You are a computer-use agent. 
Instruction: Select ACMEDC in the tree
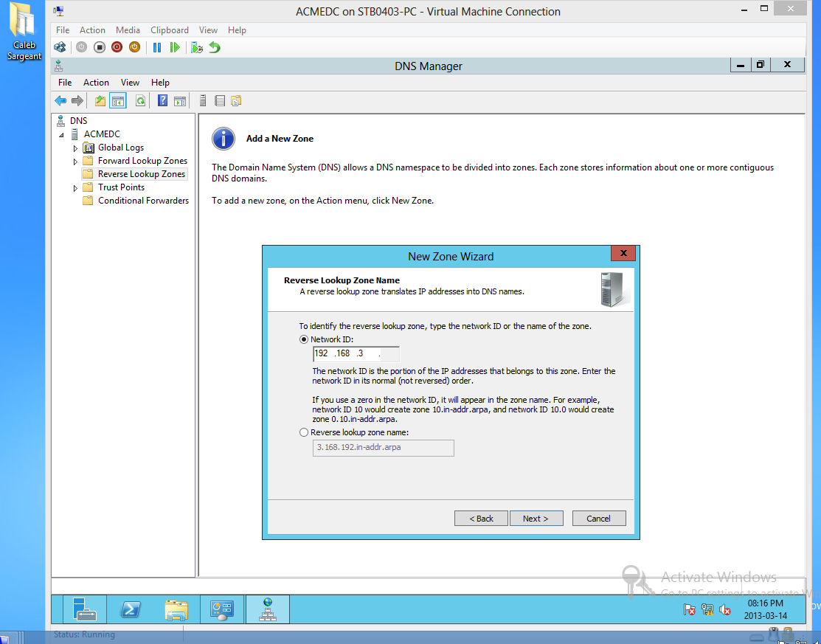click(102, 134)
